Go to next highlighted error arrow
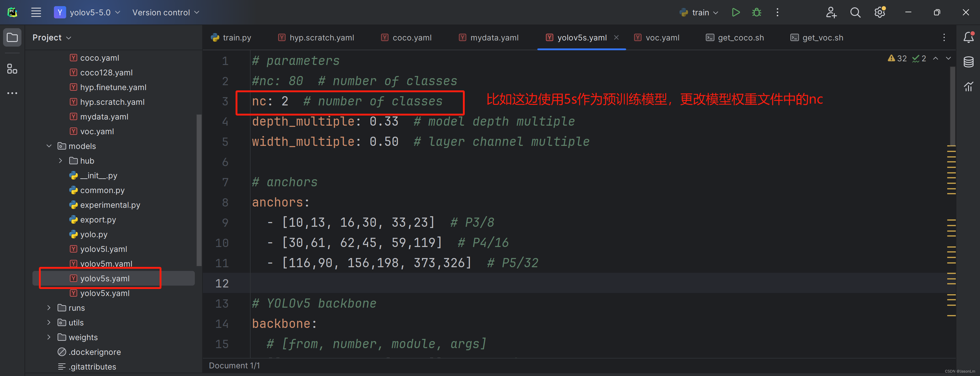Image resolution: width=980 pixels, height=376 pixels. 948,58
